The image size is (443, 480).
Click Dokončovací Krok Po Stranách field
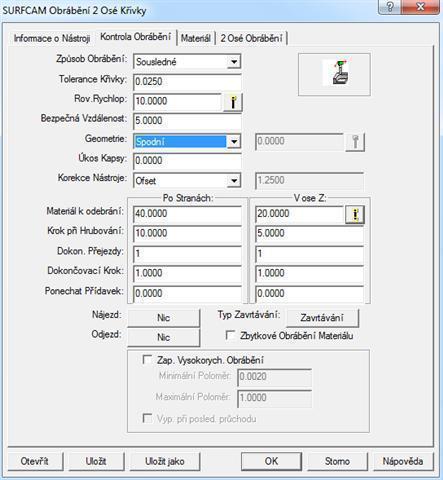(x=187, y=274)
